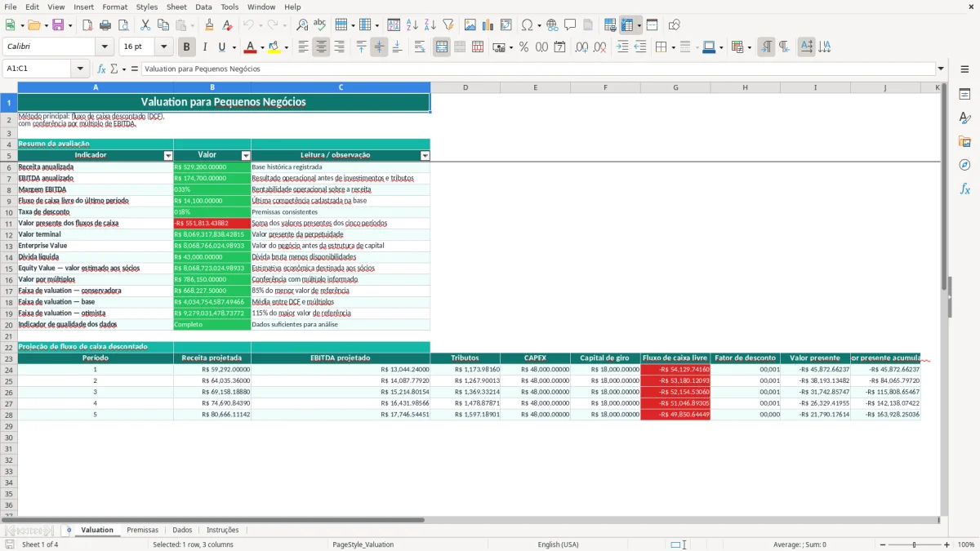This screenshot has height=551, width=980.
Task: Click the Copy icon in toolbar
Action: click(x=163, y=25)
